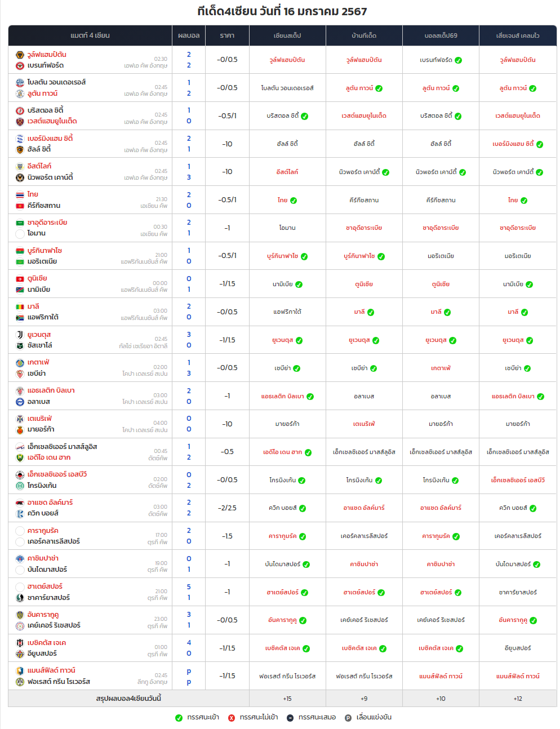This screenshot has height=729, width=560.
Task: Click the Juventus club logo
Action: [x=20, y=335]
